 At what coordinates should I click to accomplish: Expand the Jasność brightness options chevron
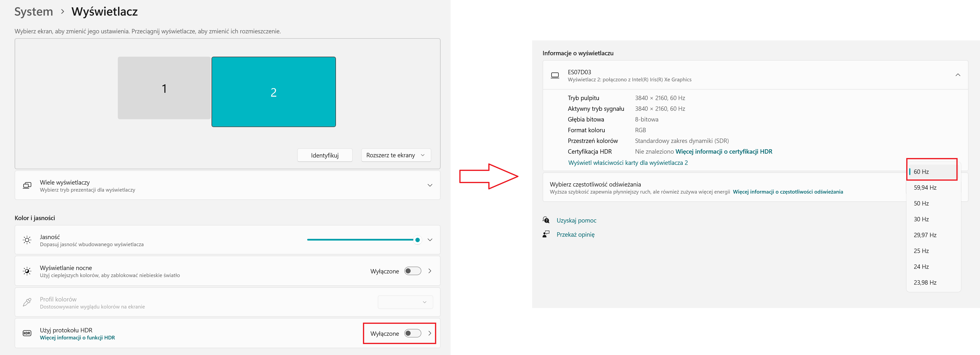pyautogui.click(x=430, y=240)
